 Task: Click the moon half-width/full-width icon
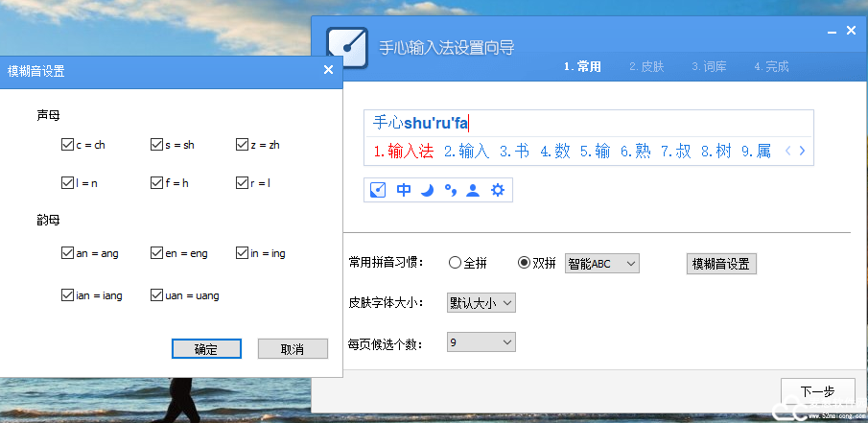point(427,191)
